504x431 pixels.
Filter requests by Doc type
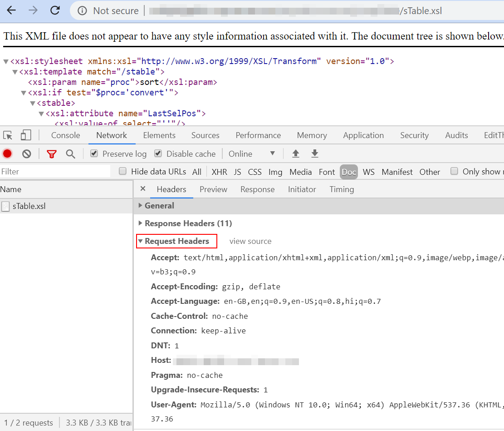pos(348,172)
